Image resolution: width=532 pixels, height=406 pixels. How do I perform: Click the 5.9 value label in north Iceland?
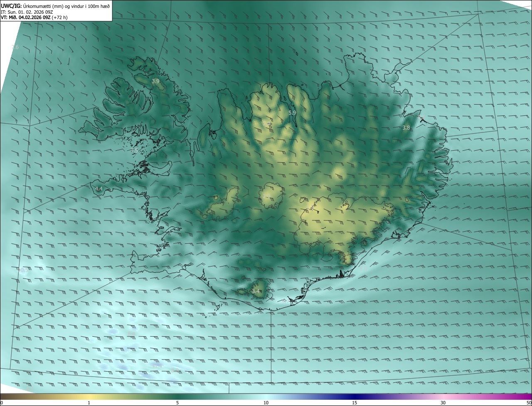pos(292,113)
